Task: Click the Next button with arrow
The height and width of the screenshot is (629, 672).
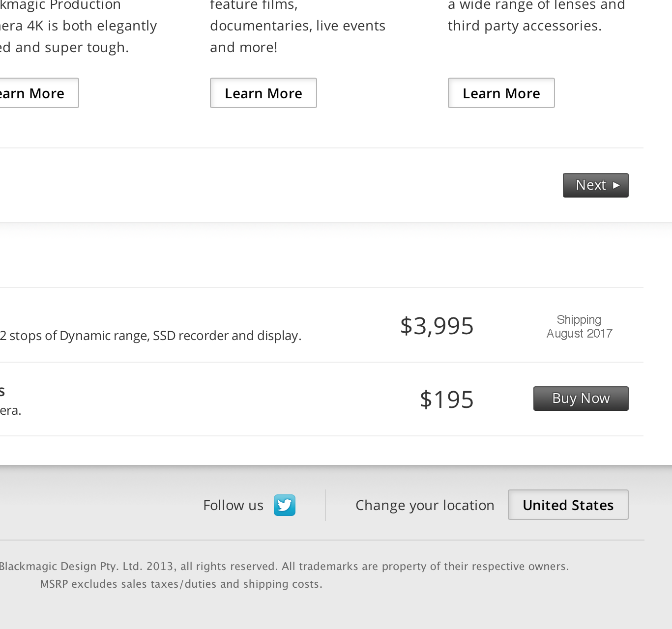Action: click(x=595, y=185)
